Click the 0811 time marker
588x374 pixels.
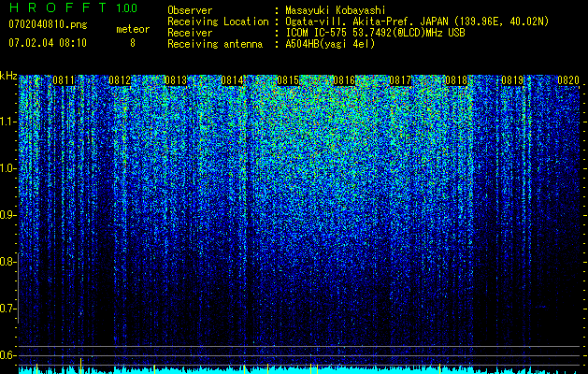click(64, 80)
